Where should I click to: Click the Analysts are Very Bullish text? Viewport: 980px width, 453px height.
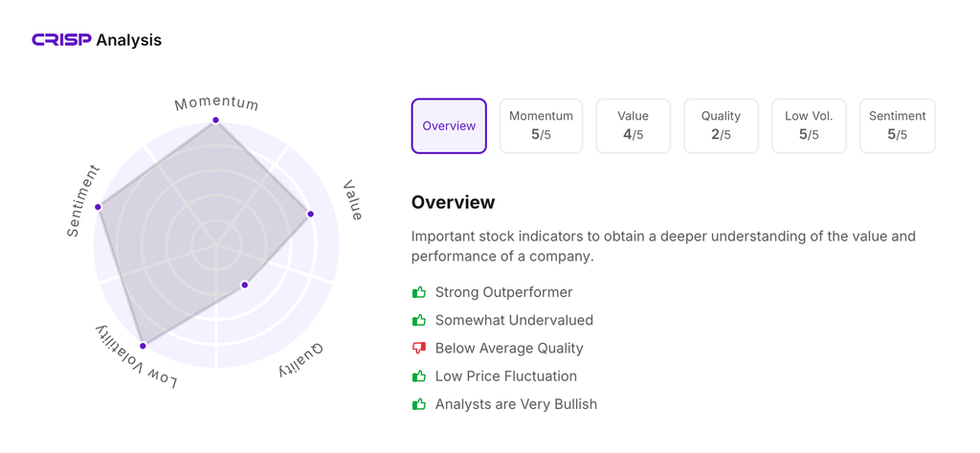click(x=516, y=404)
